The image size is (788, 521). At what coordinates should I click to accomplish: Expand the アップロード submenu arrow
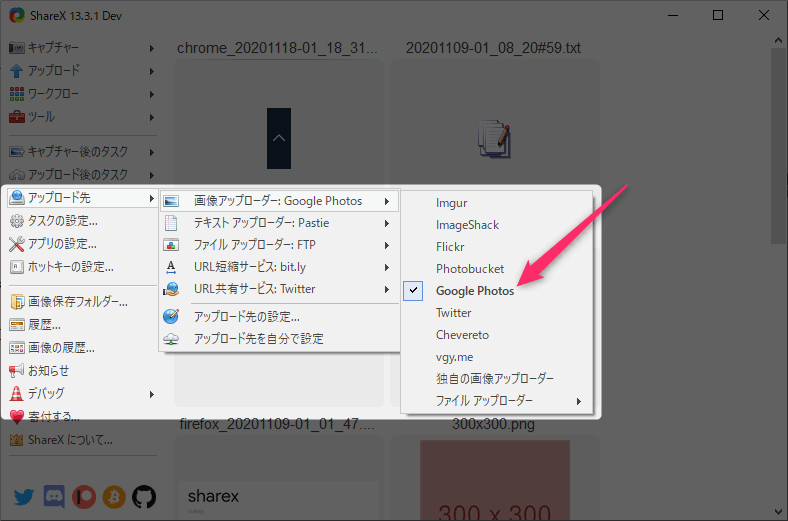152,71
